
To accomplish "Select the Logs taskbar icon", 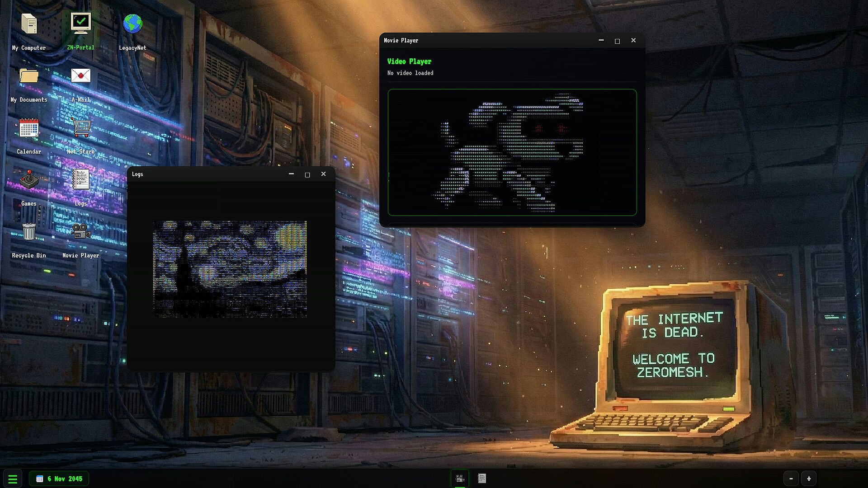I will tap(482, 479).
